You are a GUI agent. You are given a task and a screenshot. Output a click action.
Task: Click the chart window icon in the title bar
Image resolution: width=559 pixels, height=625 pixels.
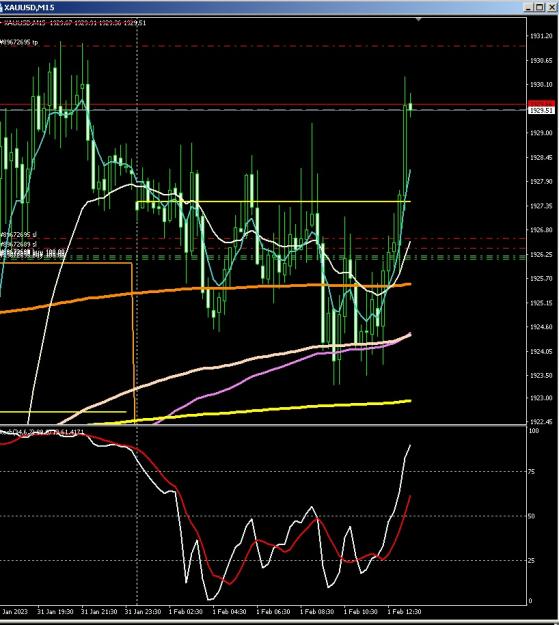click(x=1, y=8)
